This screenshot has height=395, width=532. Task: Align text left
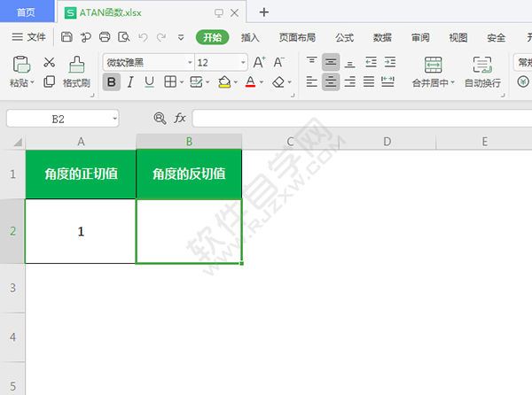click(x=312, y=81)
